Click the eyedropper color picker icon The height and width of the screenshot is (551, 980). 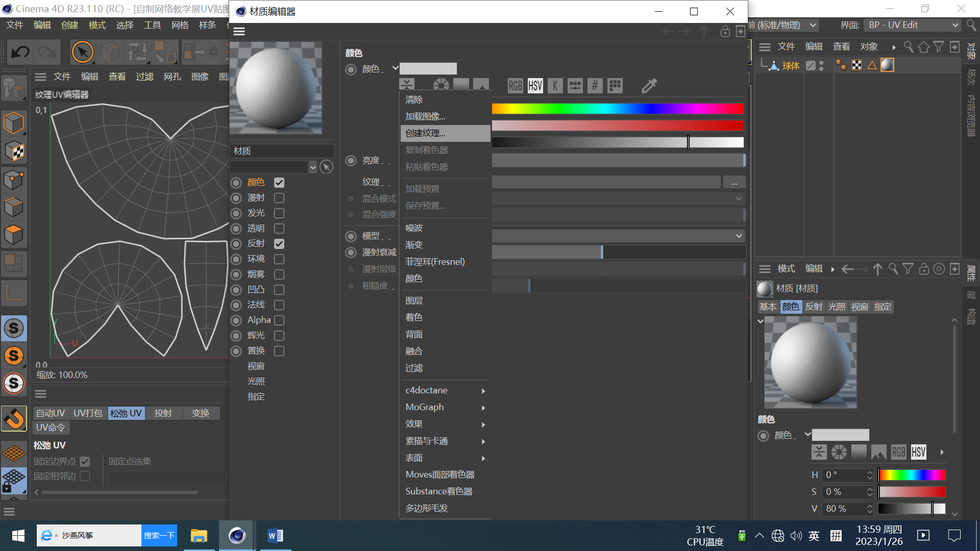pyautogui.click(x=649, y=86)
